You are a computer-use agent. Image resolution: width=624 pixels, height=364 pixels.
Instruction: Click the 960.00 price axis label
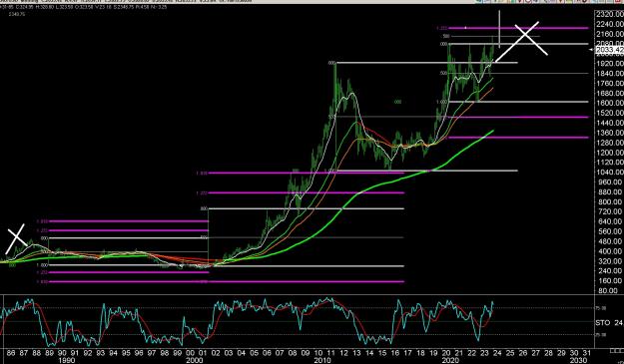[611, 182]
